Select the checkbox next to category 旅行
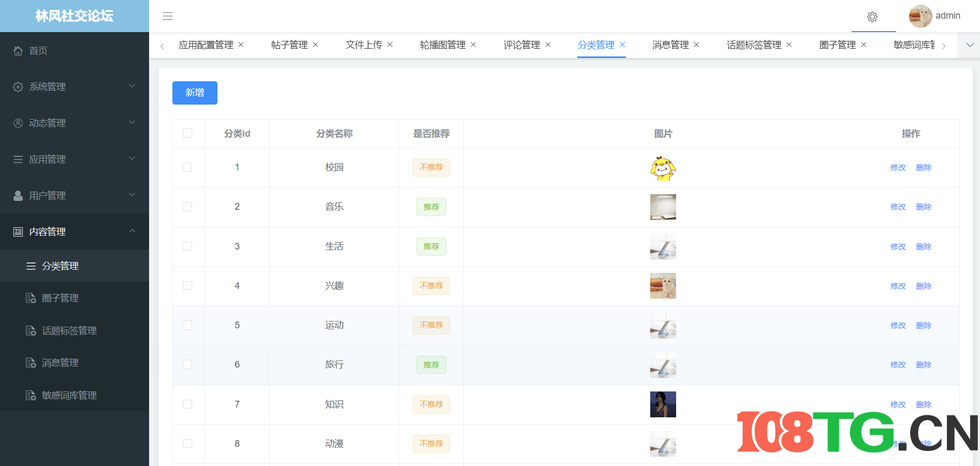Screen dimensions: 980x466 pyautogui.click(x=187, y=365)
